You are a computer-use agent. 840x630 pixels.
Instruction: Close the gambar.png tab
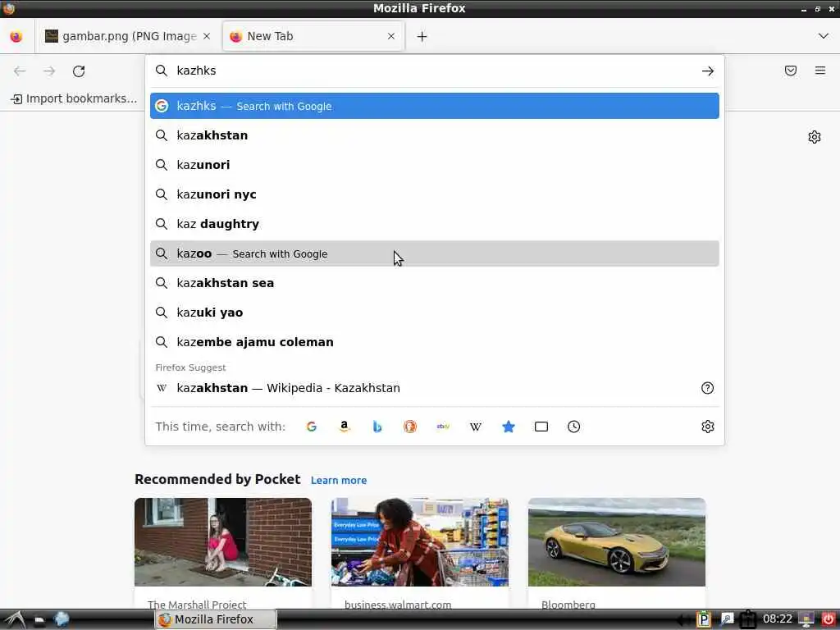pyautogui.click(x=207, y=36)
